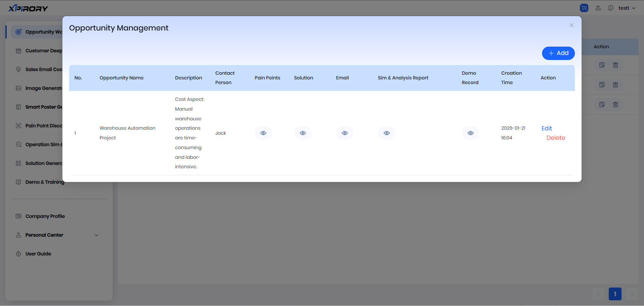Show the Sim & Analysis Report eye icon
Image resolution: width=644 pixels, height=306 pixels.
point(387,133)
